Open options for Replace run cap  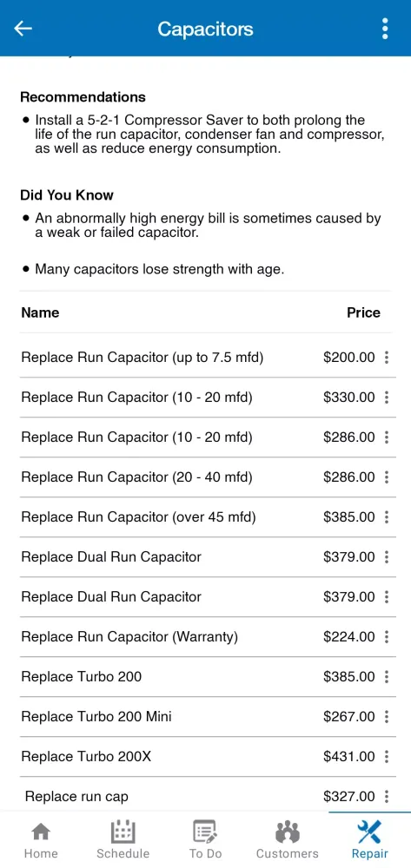(387, 796)
